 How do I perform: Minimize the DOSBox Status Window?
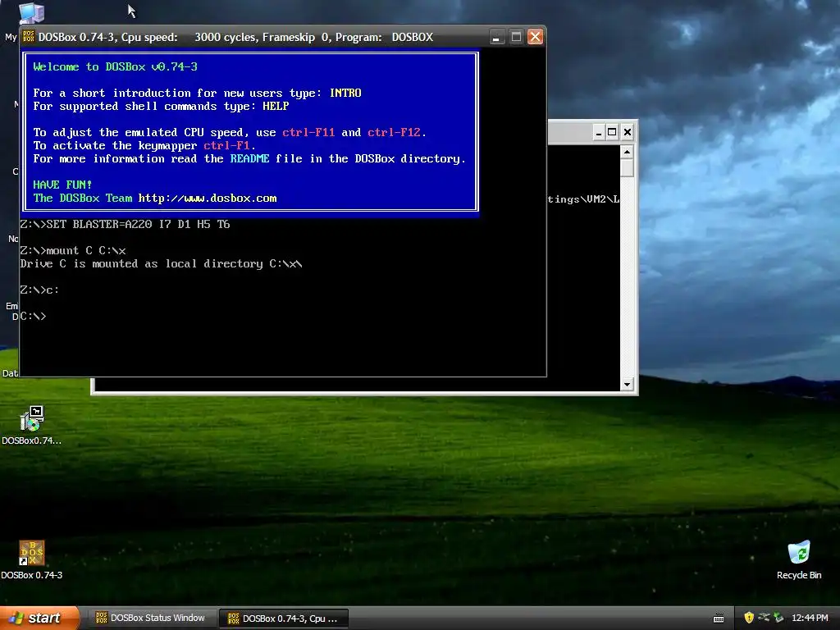(598, 132)
